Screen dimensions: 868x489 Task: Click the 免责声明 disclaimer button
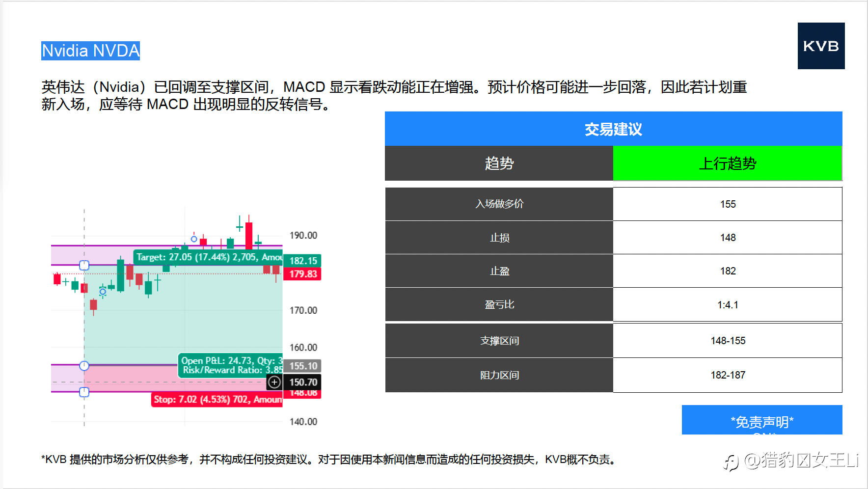(x=762, y=420)
